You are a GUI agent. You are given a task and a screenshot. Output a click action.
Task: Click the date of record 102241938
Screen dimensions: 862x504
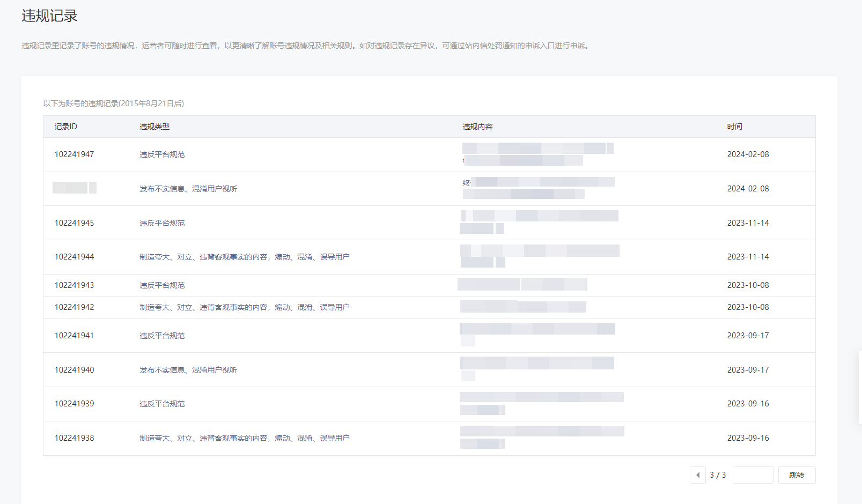[x=748, y=438]
